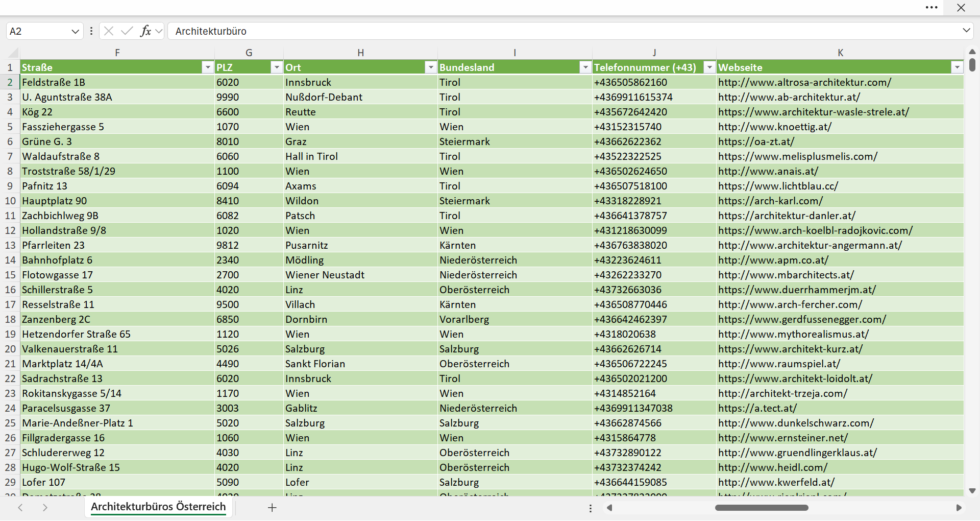
Task: Open the Telefonnummer column filter dropdown
Action: [x=709, y=67]
